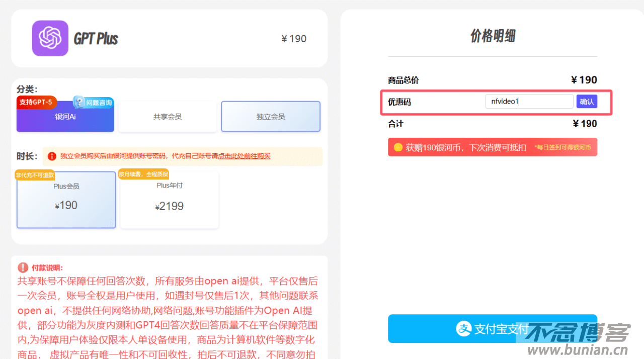The height and width of the screenshot is (359, 644).
Task: Click the gold coin icon in the 银河币 banner
Action: (397, 147)
